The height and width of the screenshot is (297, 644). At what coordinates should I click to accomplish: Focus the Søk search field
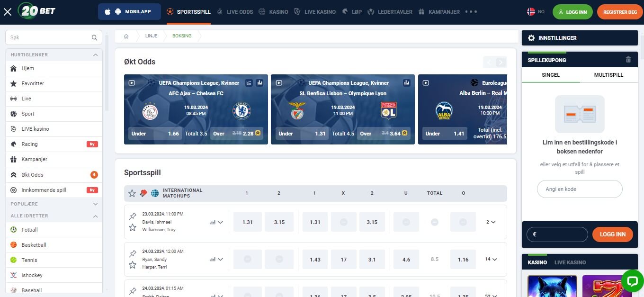point(54,37)
